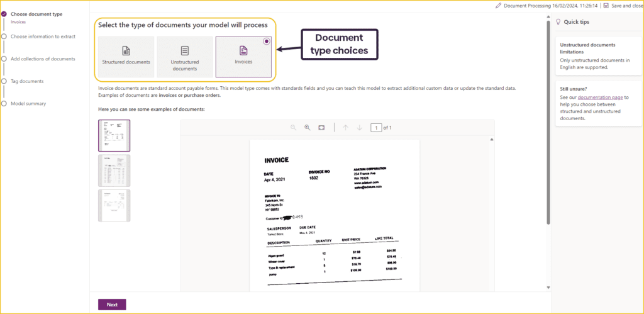The image size is (644, 314).
Task: Open the 'Choose information to extract' step
Action: [x=43, y=36]
